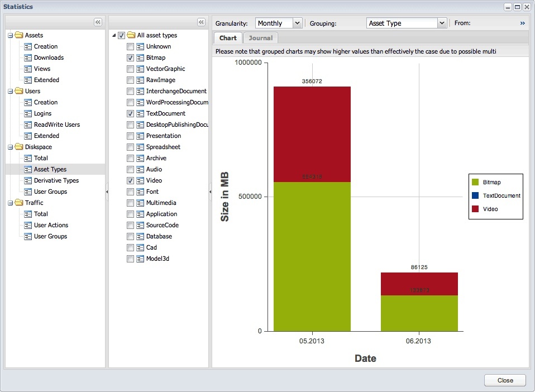
Task: Click the Database asset type icon
Action: (140, 236)
